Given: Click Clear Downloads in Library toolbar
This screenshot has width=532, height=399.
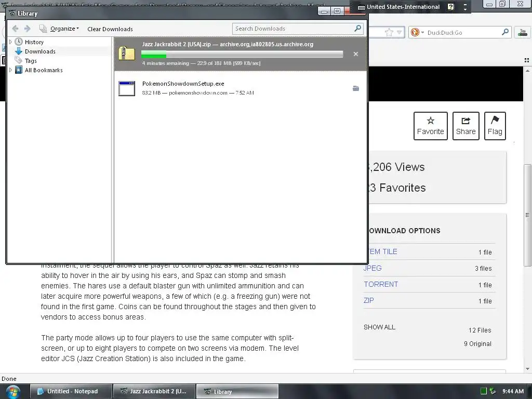Looking at the screenshot, I should [x=110, y=29].
